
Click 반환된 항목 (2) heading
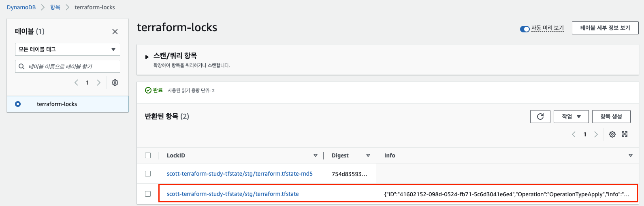coord(167,116)
